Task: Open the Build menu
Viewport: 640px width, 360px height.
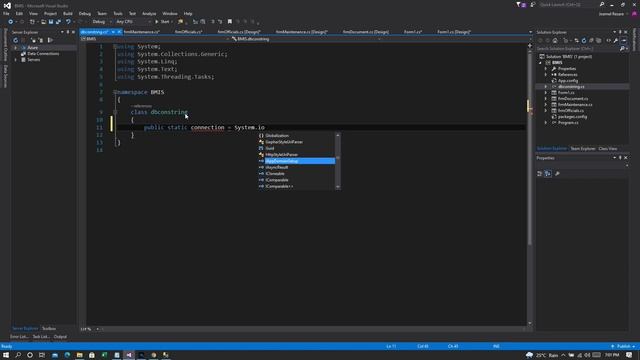Action: coord(68,13)
